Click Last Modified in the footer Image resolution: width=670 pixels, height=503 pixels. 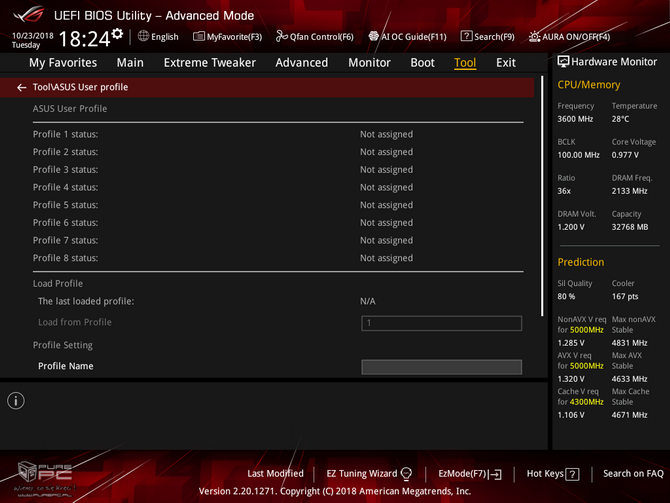click(x=275, y=474)
